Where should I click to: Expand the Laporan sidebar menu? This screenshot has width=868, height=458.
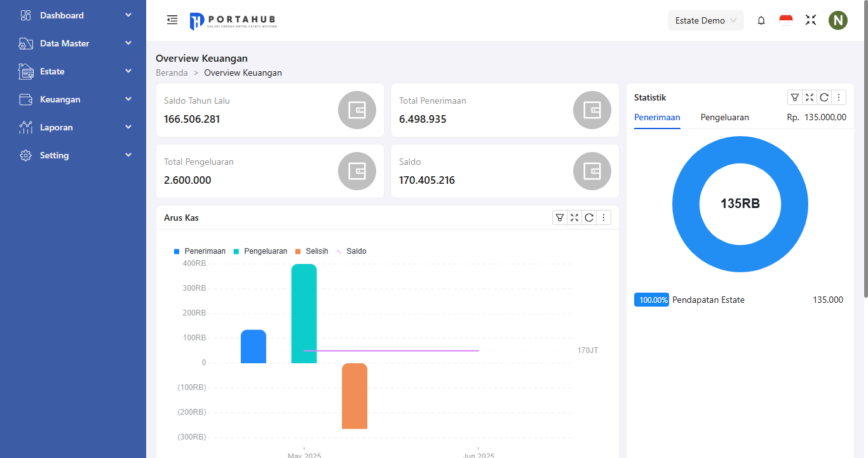coord(57,127)
